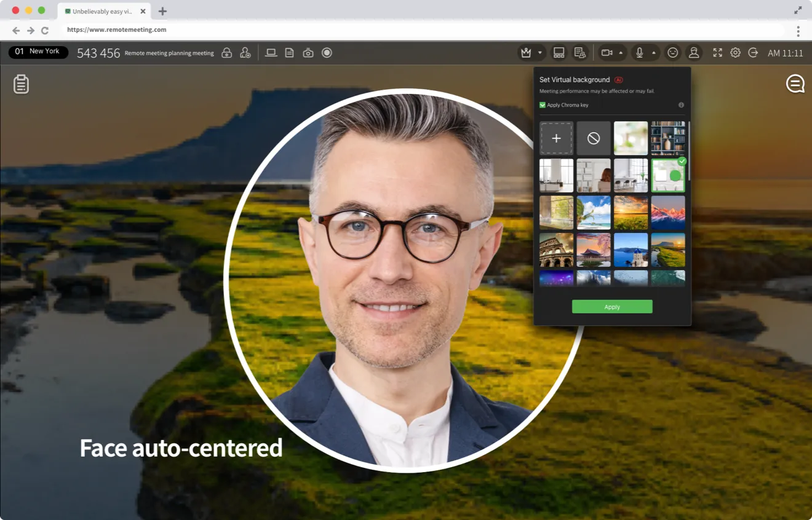
Task: Open the virtual background person icon
Action: 694,53
